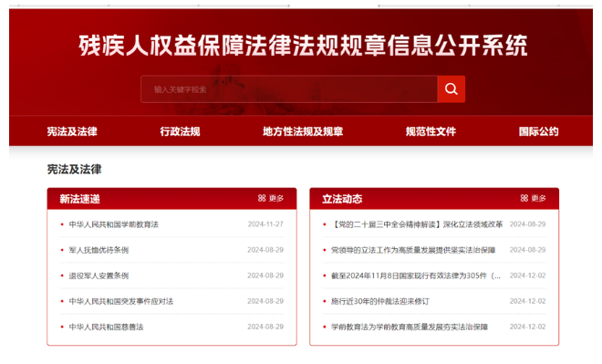This screenshot has height=364, width=602.
Task: Open 中华人民共和国慈善法 article
Action: 106,327
